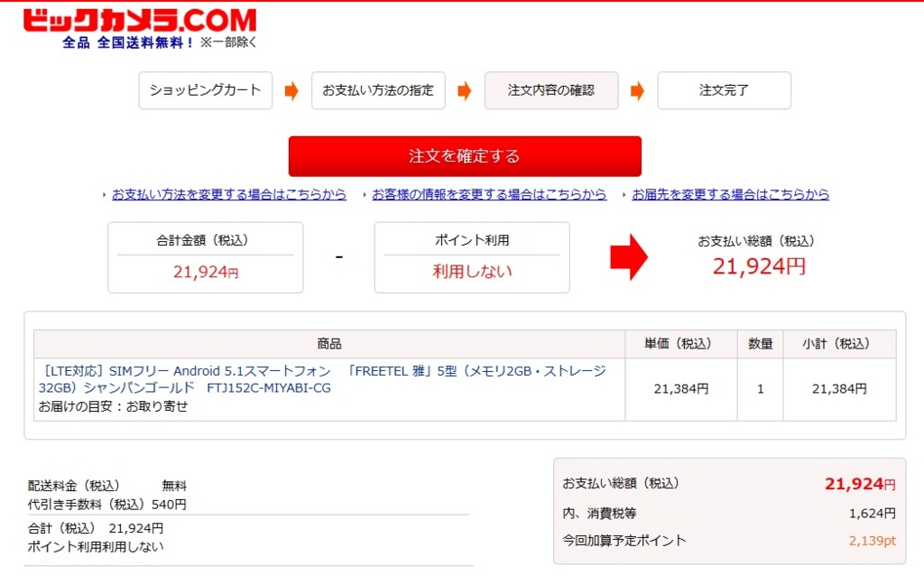
Task: Click 代引き手数料 540円 line
Action: [x=107, y=505]
